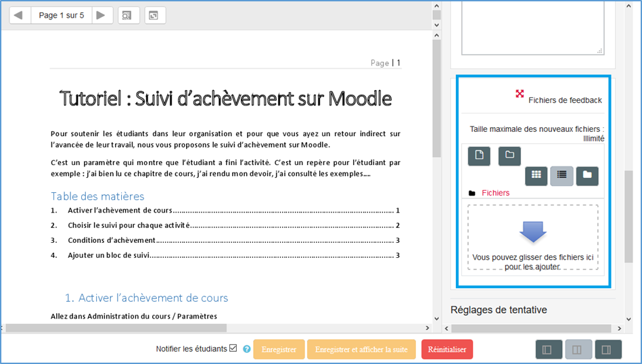Switch file view to detailed list
Screen dimensions: 642x364
[x=561, y=176]
